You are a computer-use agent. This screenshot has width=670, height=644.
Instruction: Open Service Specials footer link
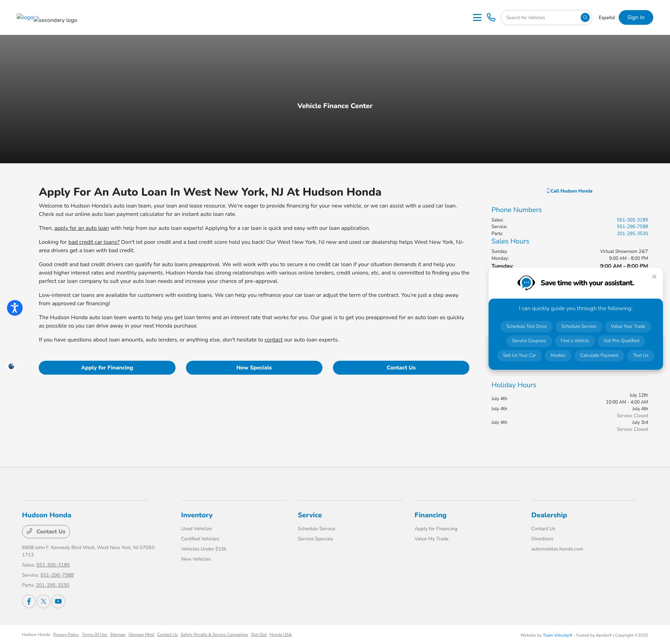click(x=315, y=539)
